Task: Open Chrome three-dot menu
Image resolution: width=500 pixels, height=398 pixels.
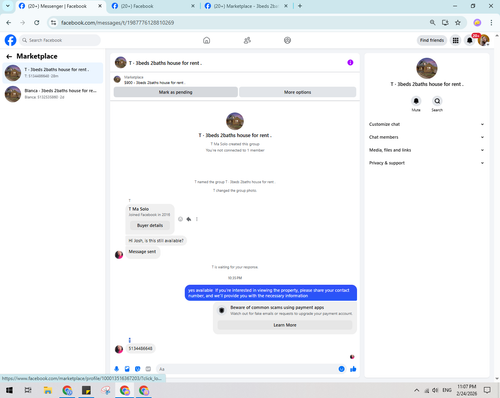Action: pos(491,23)
